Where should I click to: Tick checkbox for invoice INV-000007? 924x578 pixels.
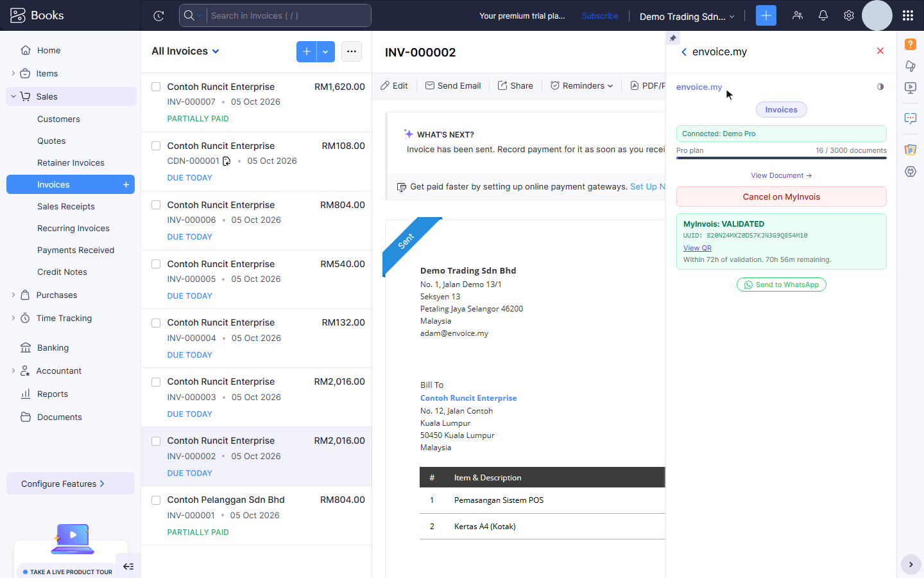(x=156, y=87)
